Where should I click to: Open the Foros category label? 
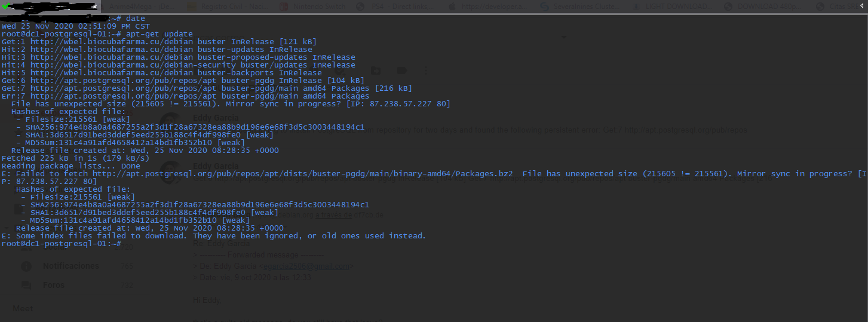(54, 285)
